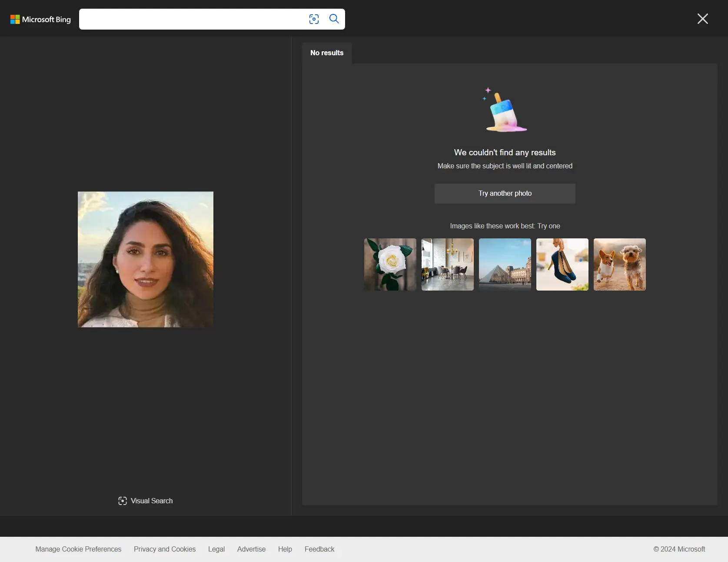Close the visual search overlay
This screenshot has height=562, width=728.
(702, 19)
